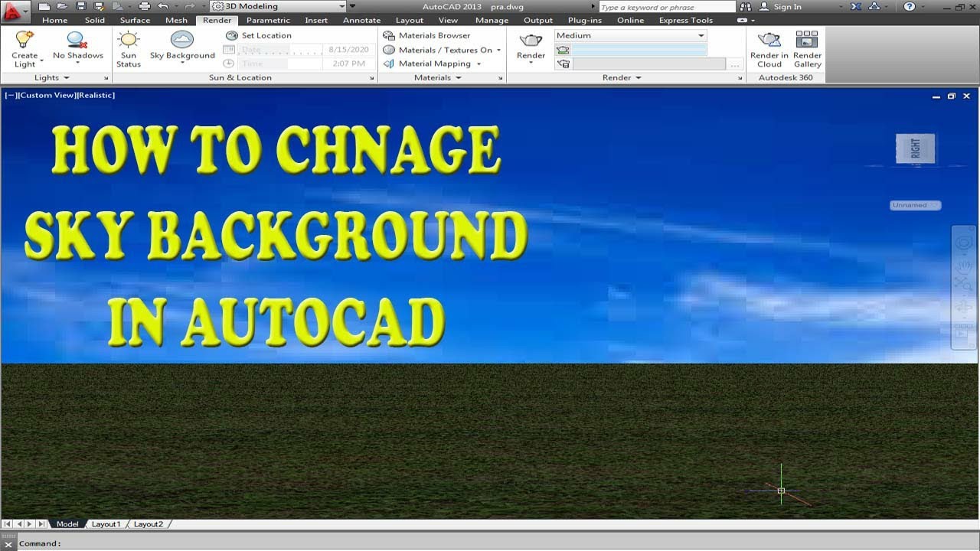Click the Open file icon in quick access toolbar
Viewport: 980px width, 551px height.
(x=64, y=6)
